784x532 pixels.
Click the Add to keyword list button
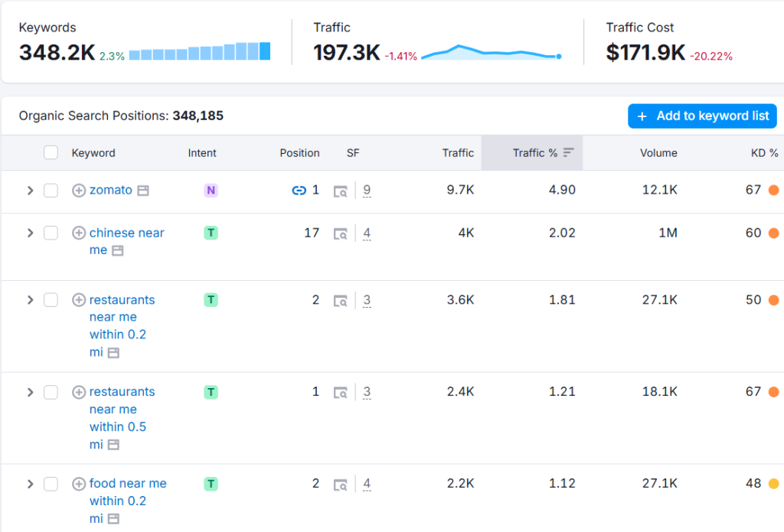coord(702,116)
